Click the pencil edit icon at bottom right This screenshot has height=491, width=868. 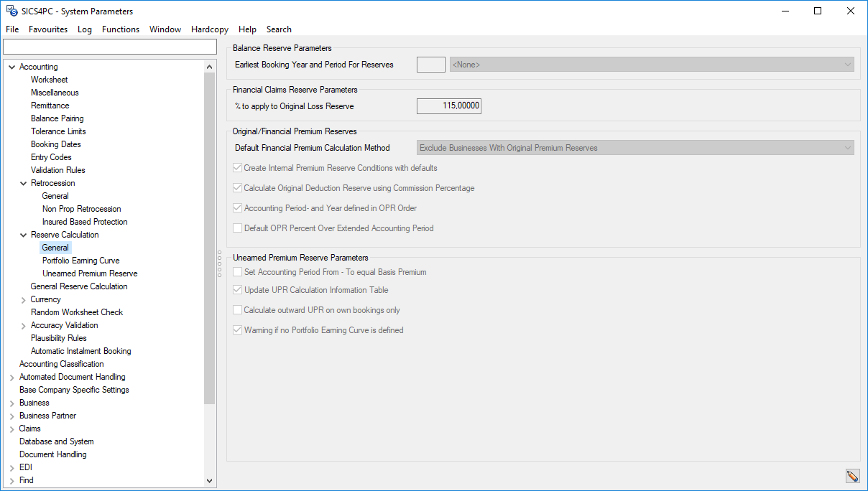pyautogui.click(x=851, y=476)
